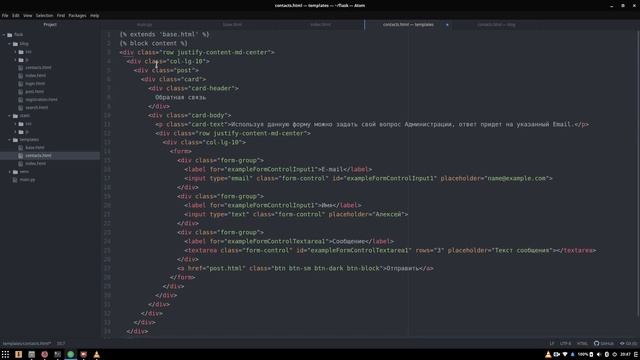Open the applications grid in the taskbar
This screenshot has width=640, height=360.
point(5,355)
